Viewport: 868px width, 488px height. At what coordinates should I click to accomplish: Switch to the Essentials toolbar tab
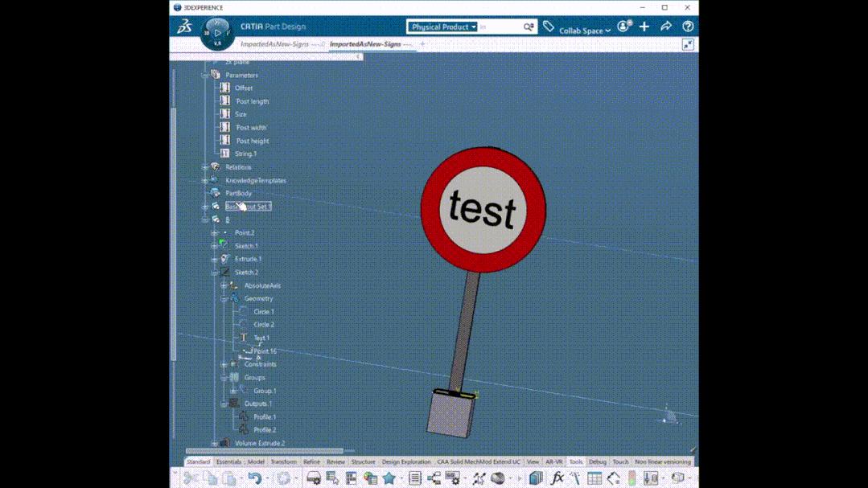click(228, 462)
